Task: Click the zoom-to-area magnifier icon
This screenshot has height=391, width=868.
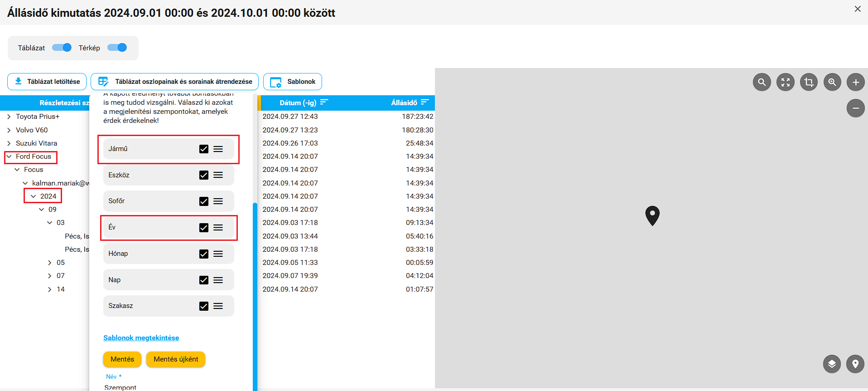Action: 832,82
